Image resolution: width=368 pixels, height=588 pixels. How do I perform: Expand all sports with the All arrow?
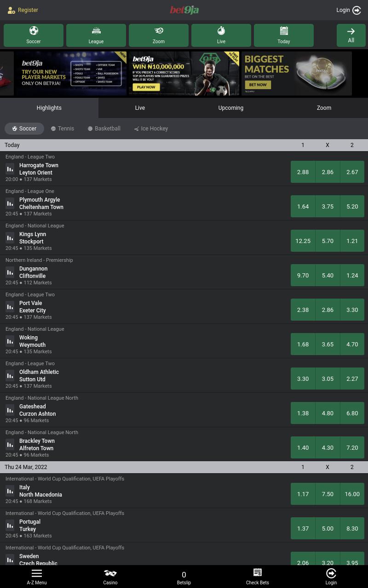point(351,35)
